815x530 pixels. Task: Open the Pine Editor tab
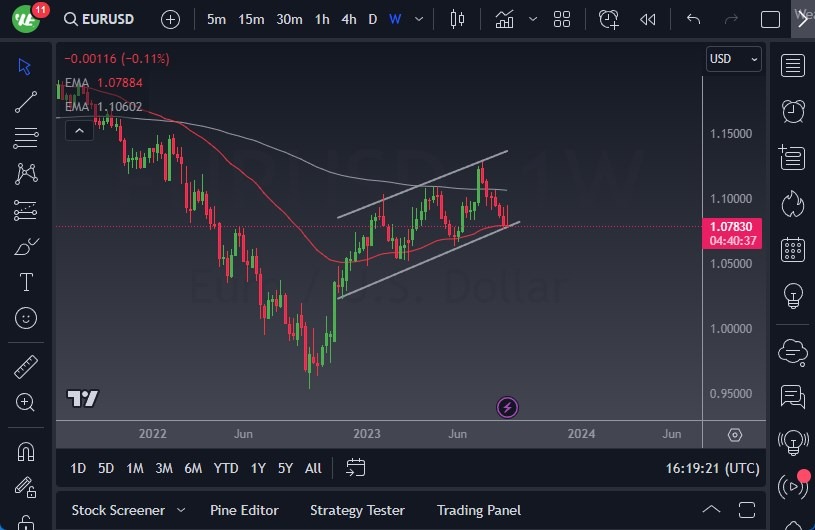tap(245, 510)
